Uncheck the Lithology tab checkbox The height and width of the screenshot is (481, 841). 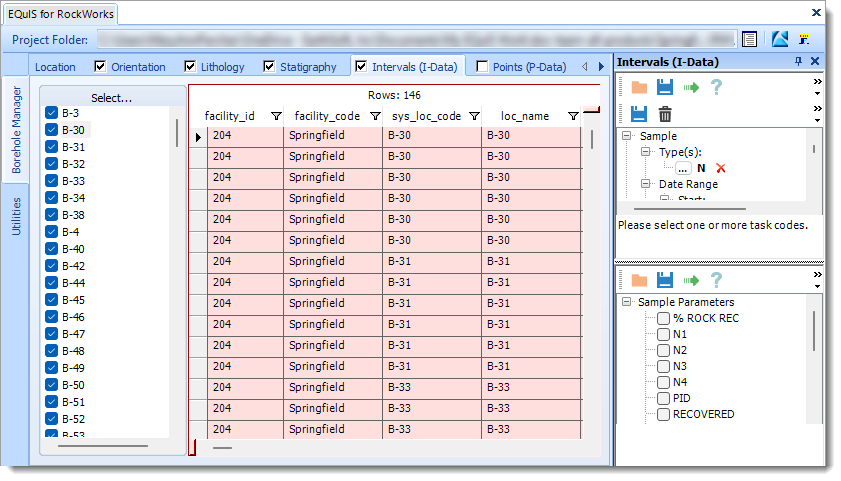pyautogui.click(x=190, y=66)
